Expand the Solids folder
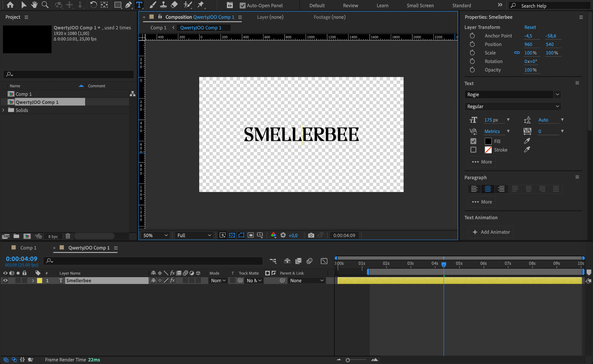Viewport: 593px width, 364px height. point(3,110)
